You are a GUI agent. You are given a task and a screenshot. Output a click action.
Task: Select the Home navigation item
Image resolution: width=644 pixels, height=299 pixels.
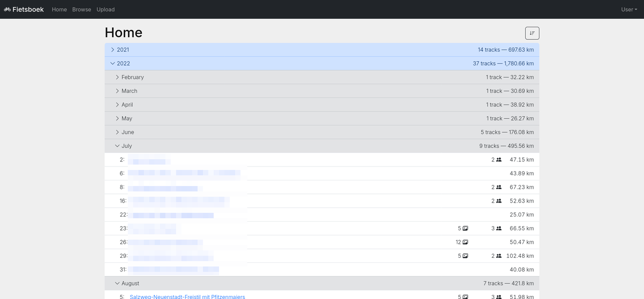(x=59, y=10)
